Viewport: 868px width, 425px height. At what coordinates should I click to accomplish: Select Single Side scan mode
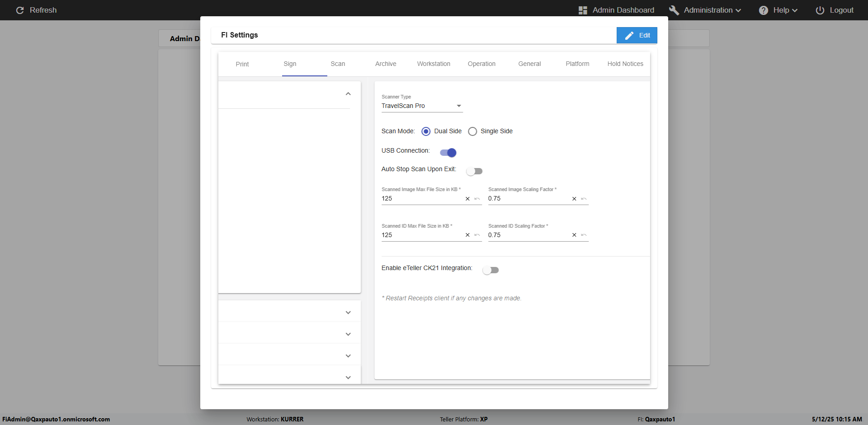(472, 131)
